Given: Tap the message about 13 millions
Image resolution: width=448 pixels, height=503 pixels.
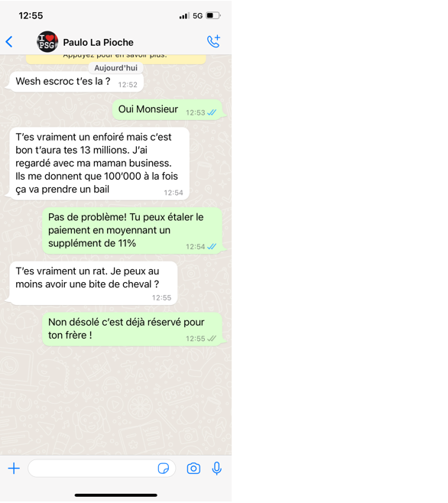Looking at the screenshot, I should (99, 164).
